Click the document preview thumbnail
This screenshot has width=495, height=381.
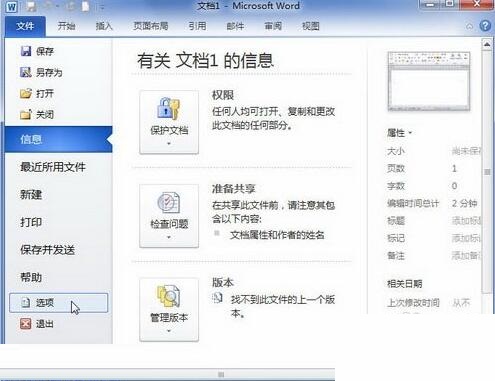click(x=429, y=81)
